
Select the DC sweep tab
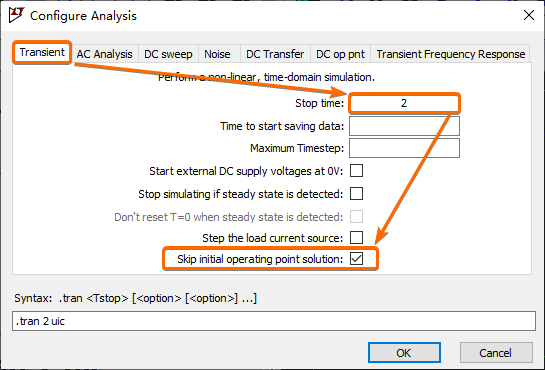(x=168, y=54)
